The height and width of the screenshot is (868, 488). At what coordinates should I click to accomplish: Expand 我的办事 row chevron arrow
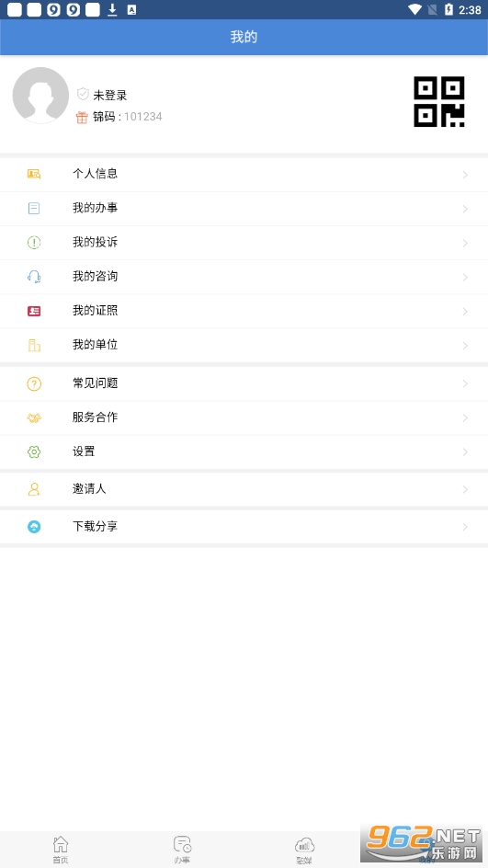(x=465, y=209)
